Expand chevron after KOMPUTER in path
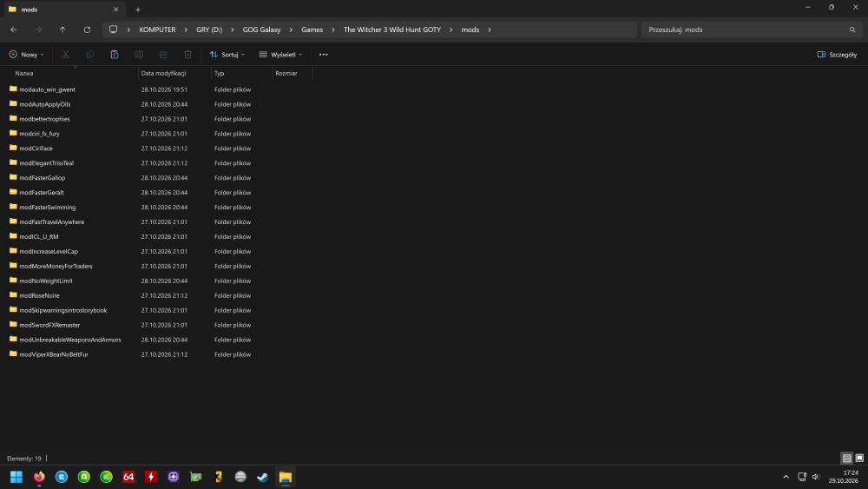This screenshot has width=868, height=489. point(186,30)
